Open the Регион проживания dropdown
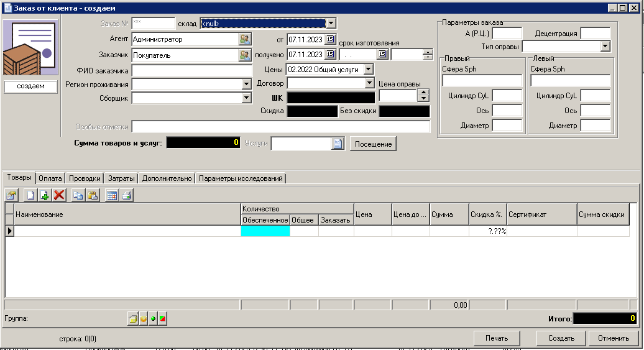644x350 pixels. pyautogui.click(x=246, y=84)
